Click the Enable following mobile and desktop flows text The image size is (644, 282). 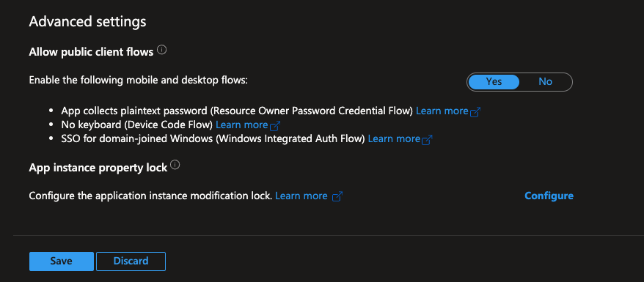(x=139, y=81)
